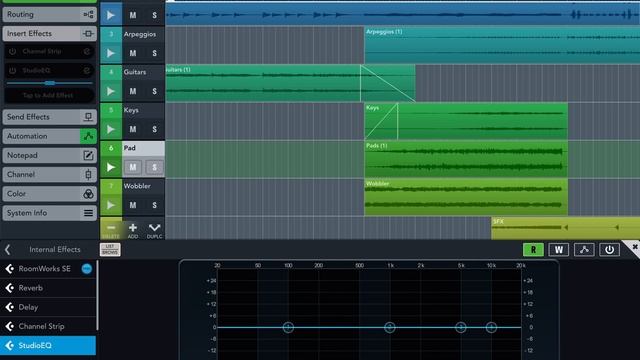
Task: Solo the Arpeggios track
Action: (154, 53)
